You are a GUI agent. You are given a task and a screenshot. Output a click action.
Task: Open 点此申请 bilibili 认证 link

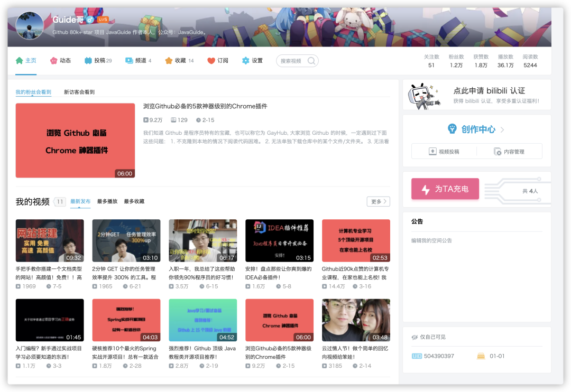(489, 91)
